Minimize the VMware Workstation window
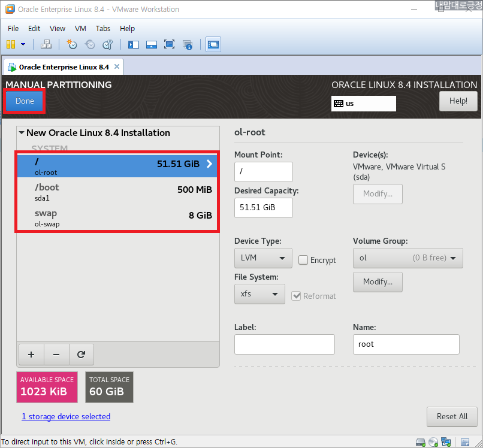Screen dimensions: 483x448 click(x=414, y=9)
